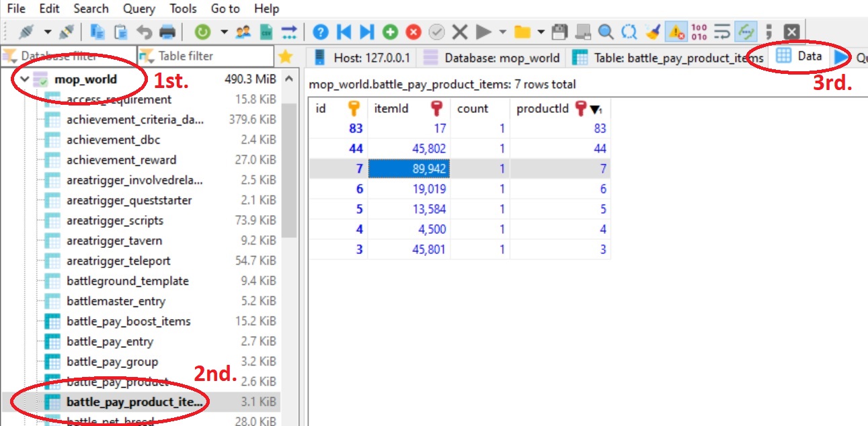Collapse the mop_world database tree node
Image resolution: width=868 pixels, height=426 pixels.
25,80
